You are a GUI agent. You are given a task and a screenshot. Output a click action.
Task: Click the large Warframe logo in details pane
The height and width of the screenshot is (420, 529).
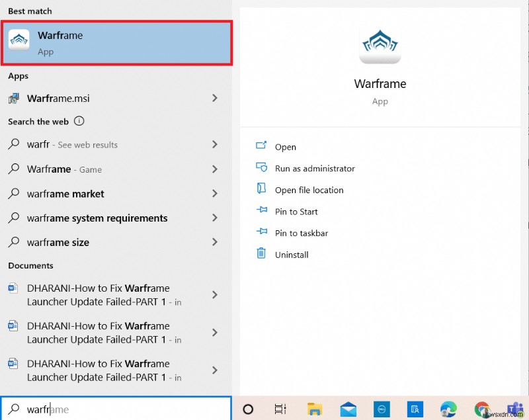[x=380, y=44]
